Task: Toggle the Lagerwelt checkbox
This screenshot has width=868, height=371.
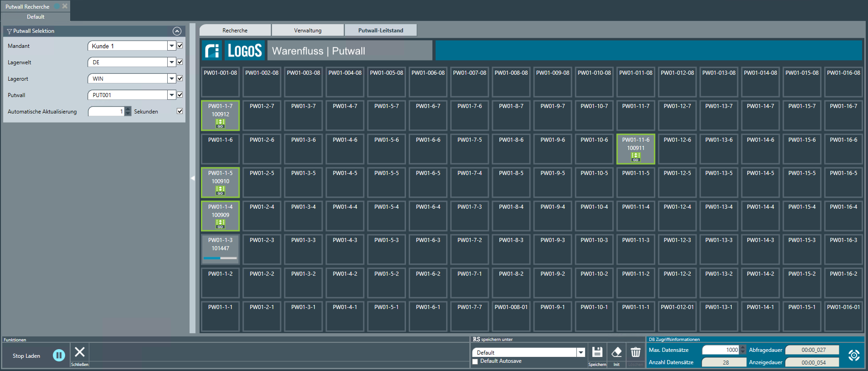Action: (180, 62)
